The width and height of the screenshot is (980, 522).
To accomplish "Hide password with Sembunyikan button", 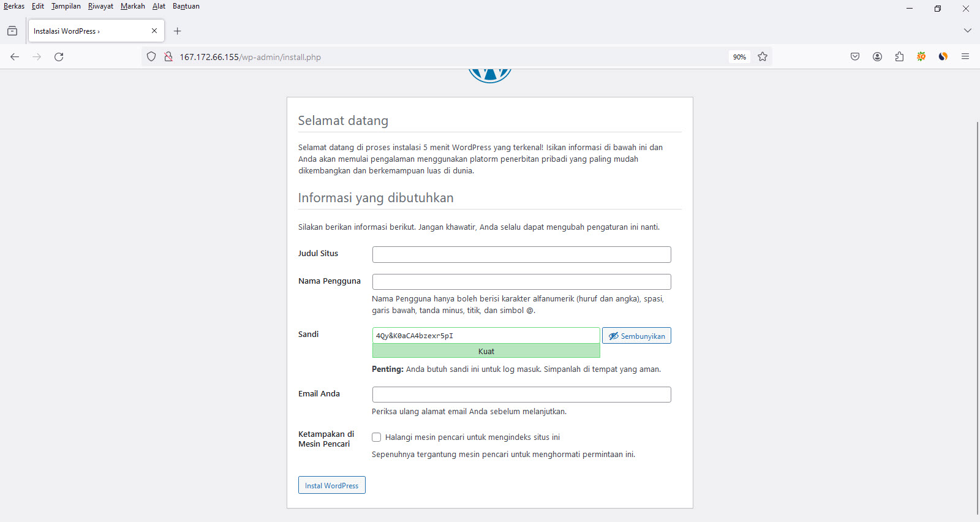I will pyautogui.click(x=636, y=336).
